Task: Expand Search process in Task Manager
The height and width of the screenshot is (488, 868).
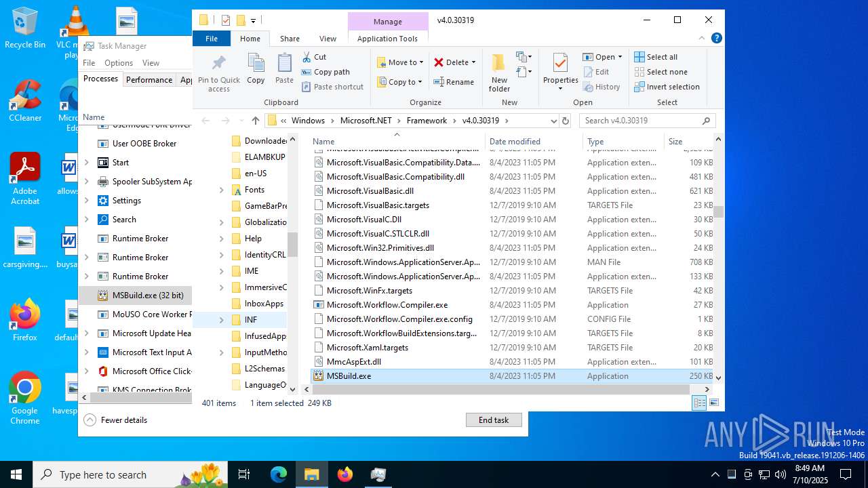Action: pos(86,220)
